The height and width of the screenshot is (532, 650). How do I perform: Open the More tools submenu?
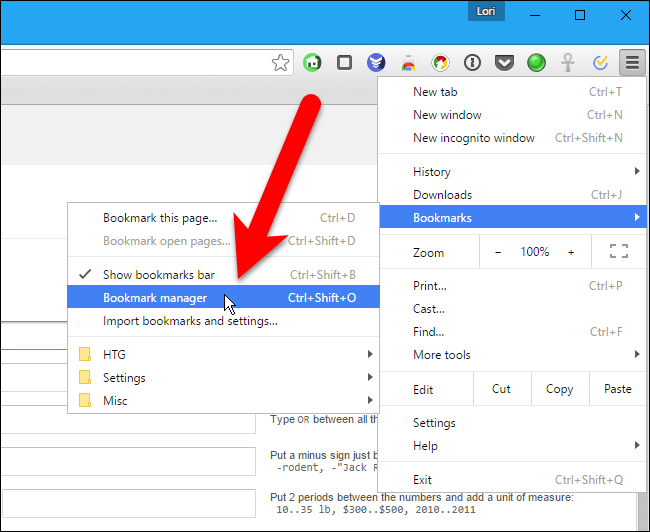(x=441, y=355)
